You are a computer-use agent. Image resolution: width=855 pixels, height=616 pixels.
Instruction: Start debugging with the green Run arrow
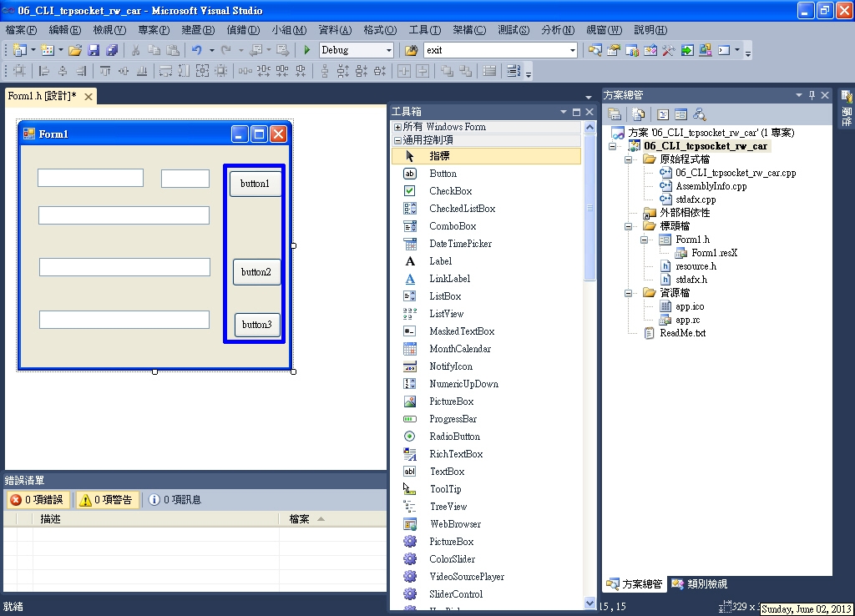pyautogui.click(x=306, y=50)
